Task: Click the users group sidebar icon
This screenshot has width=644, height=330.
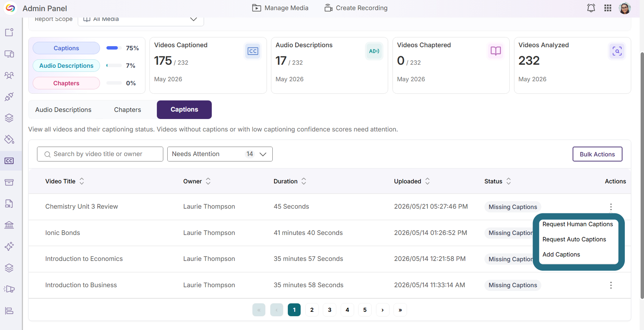Action: tap(9, 75)
